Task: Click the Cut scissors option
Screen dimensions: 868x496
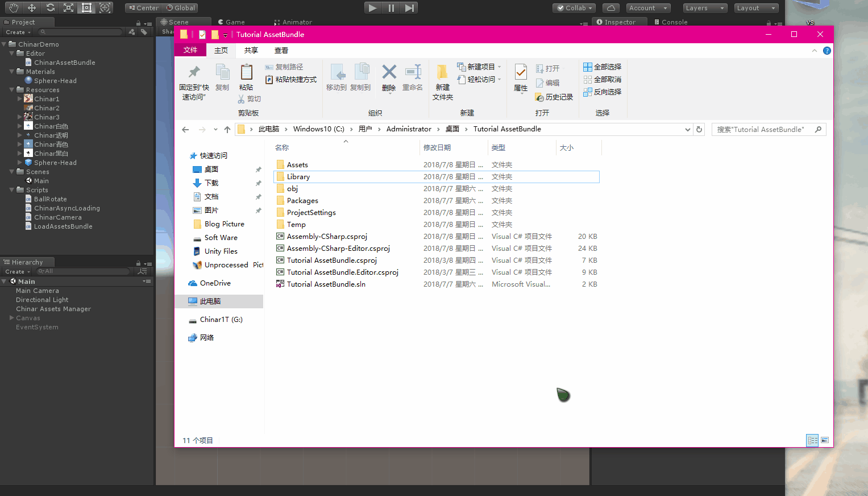Action: point(249,99)
